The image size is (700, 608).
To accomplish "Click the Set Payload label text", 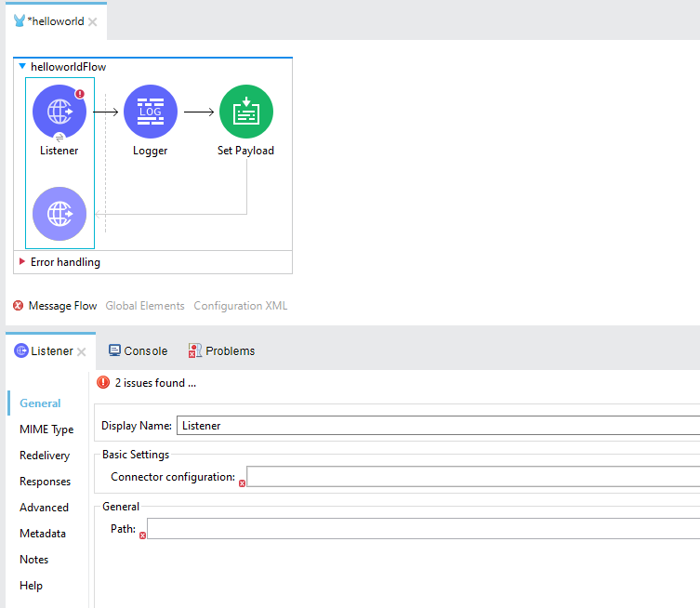I will 245,151.
